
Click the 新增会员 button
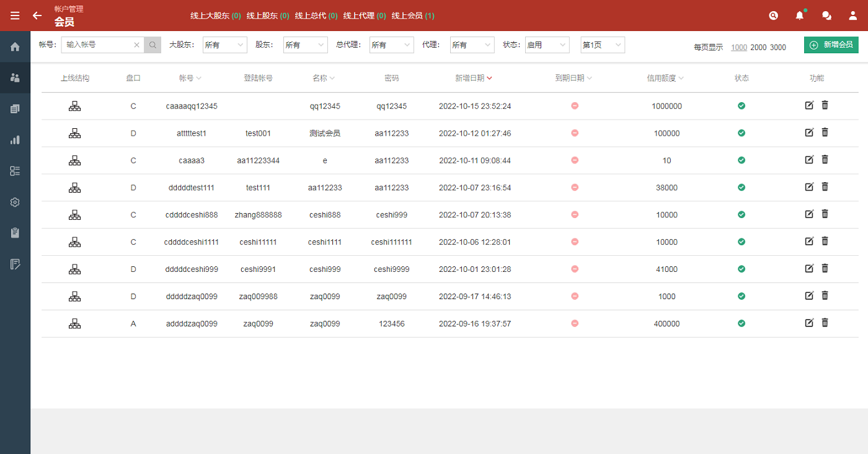tap(831, 45)
